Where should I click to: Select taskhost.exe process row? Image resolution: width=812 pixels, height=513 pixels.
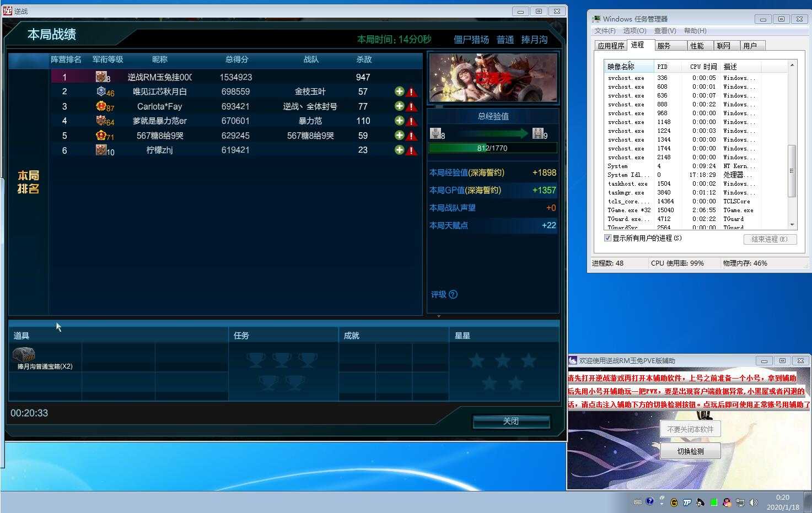point(696,183)
